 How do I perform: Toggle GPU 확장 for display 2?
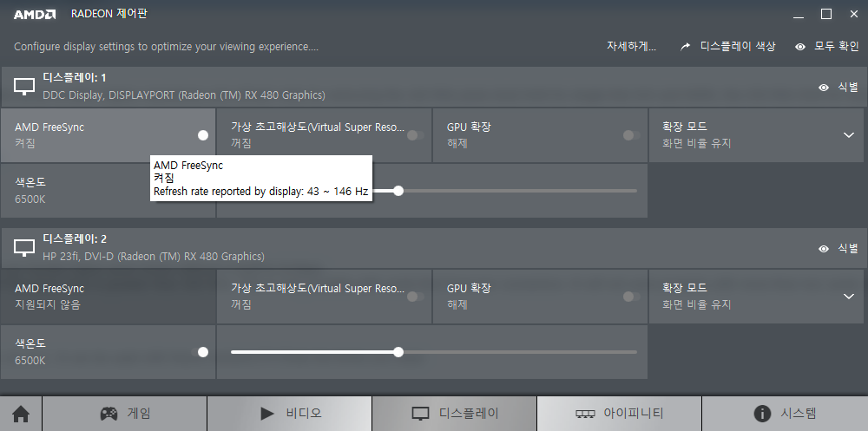tap(632, 297)
